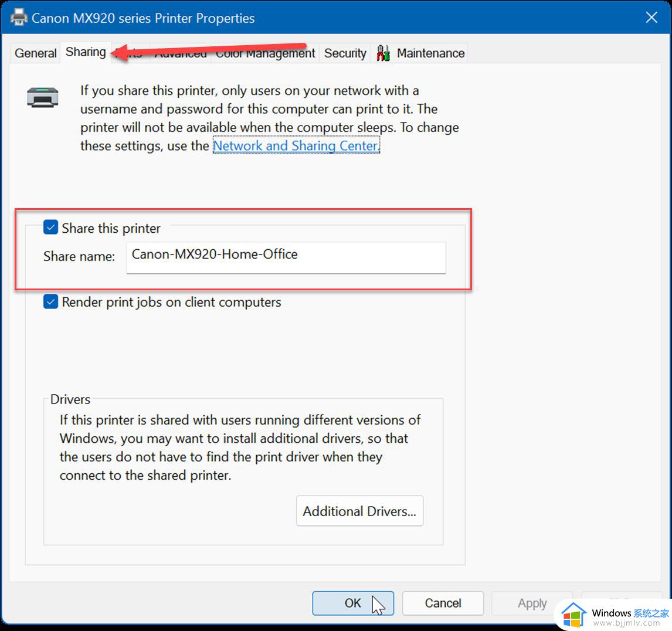The width and height of the screenshot is (672, 631).
Task: Click the printer icon in title bar
Action: 18,18
